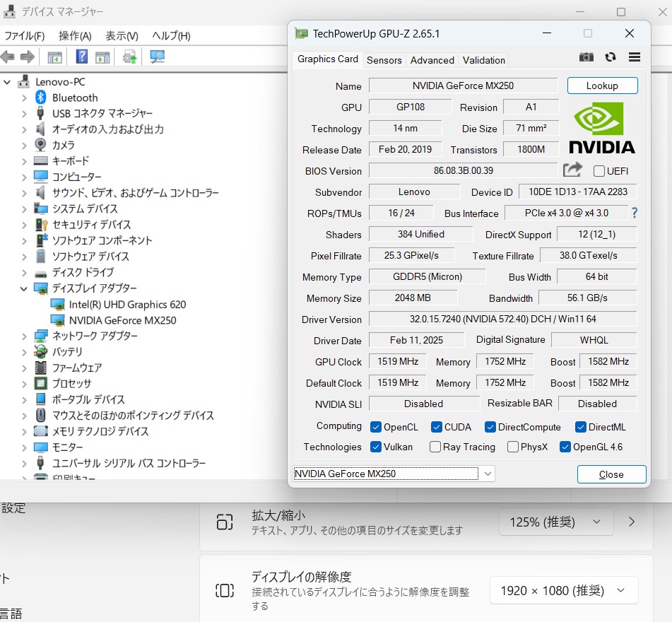Screen dimensions: 672x622
Task: Click the GPU Name field in GPU-Z
Action: [463, 86]
